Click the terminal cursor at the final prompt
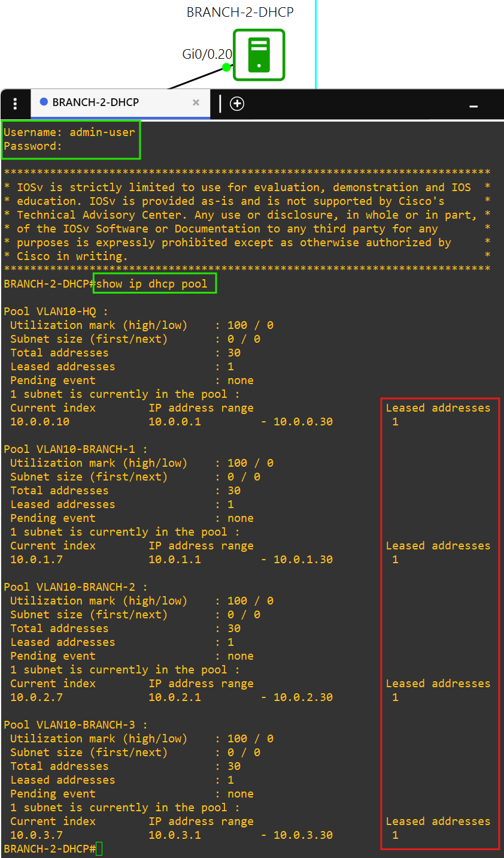The width and height of the screenshot is (504, 858). (99, 848)
